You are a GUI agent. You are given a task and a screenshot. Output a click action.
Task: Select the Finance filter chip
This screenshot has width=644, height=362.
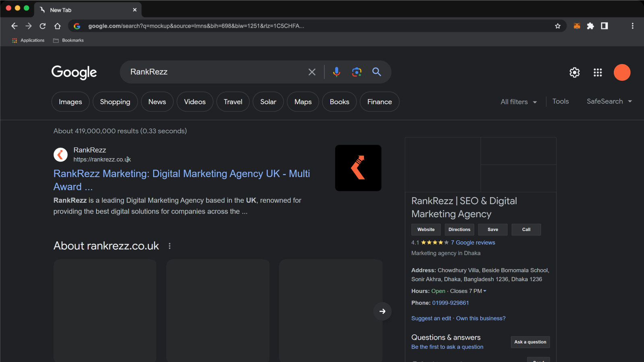pyautogui.click(x=380, y=102)
